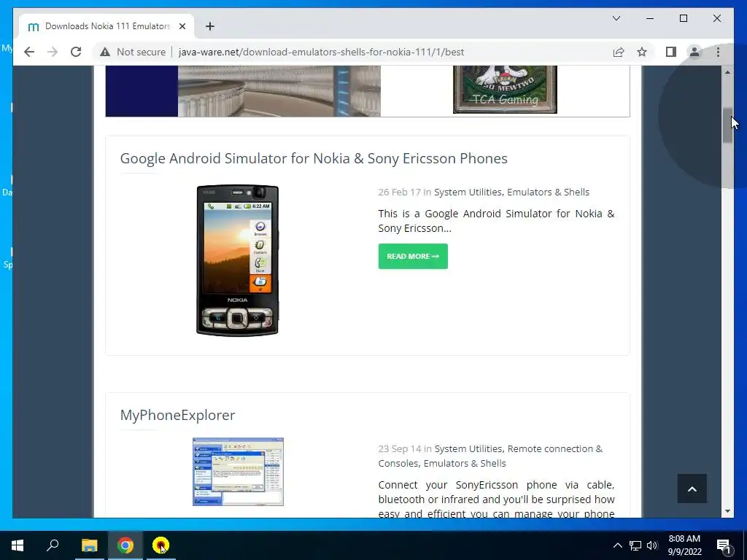Click the TCA Gaming banner image
Image resolution: width=747 pixels, height=560 pixels.
click(x=505, y=90)
